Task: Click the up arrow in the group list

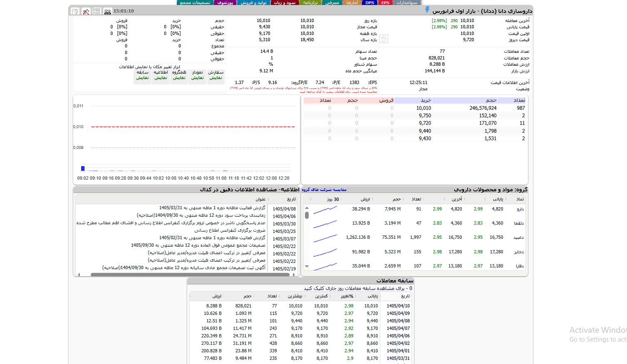Action: [x=307, y=208]
